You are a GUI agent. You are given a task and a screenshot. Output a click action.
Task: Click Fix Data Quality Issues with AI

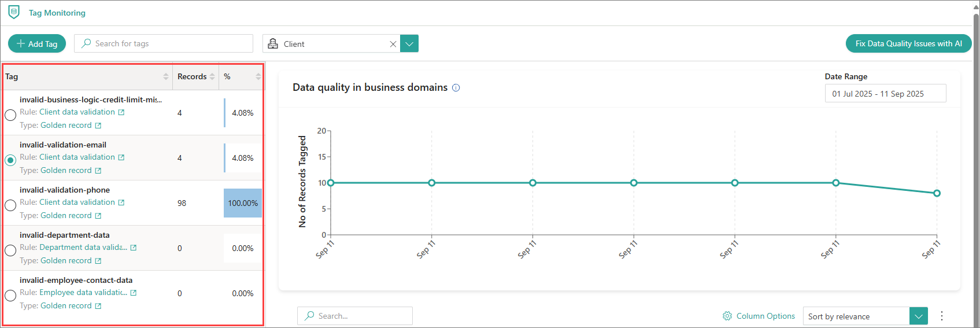click(908, 44)
